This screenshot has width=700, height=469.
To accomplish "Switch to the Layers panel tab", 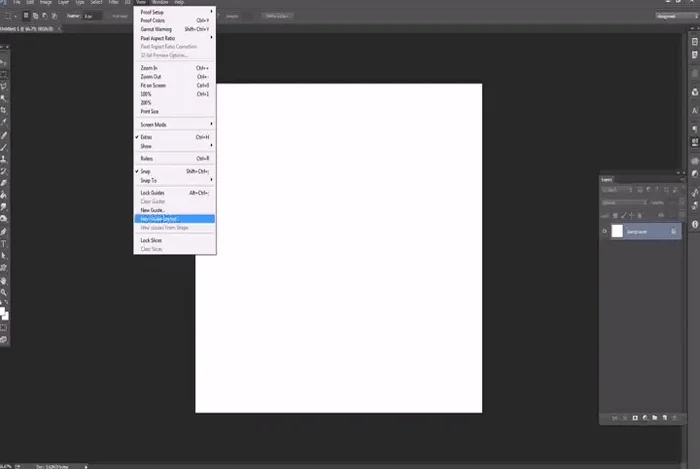I will click(607, 179).
